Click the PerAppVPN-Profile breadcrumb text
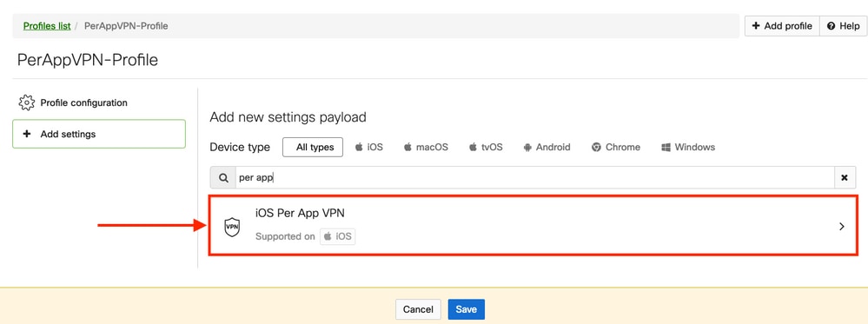This screenshot has width=868, height=324. click(x=126, y=26)
